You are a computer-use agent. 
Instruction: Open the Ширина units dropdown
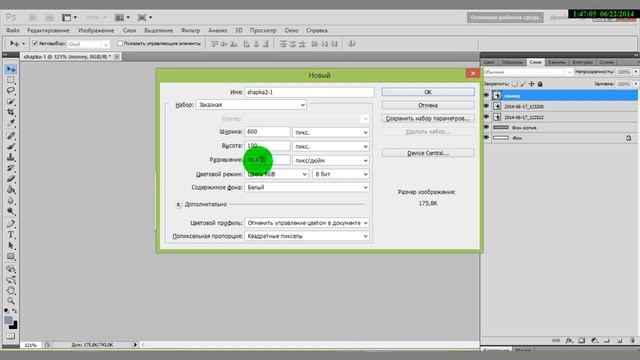(x=331, y=132)
